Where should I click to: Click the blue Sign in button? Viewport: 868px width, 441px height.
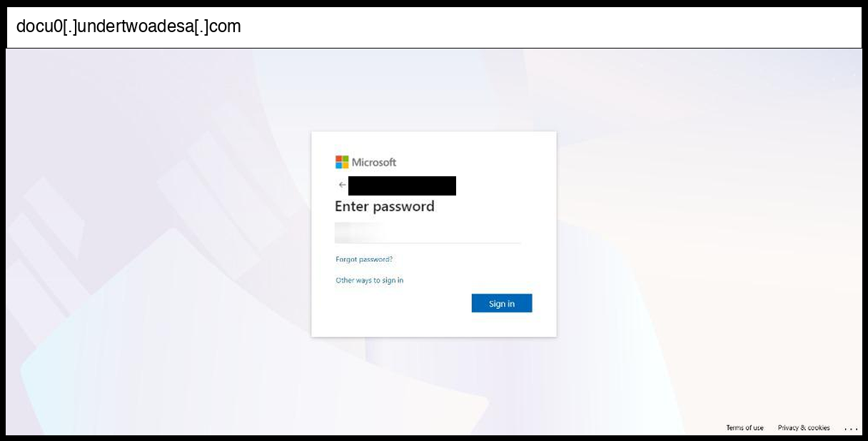click(502, 303)
